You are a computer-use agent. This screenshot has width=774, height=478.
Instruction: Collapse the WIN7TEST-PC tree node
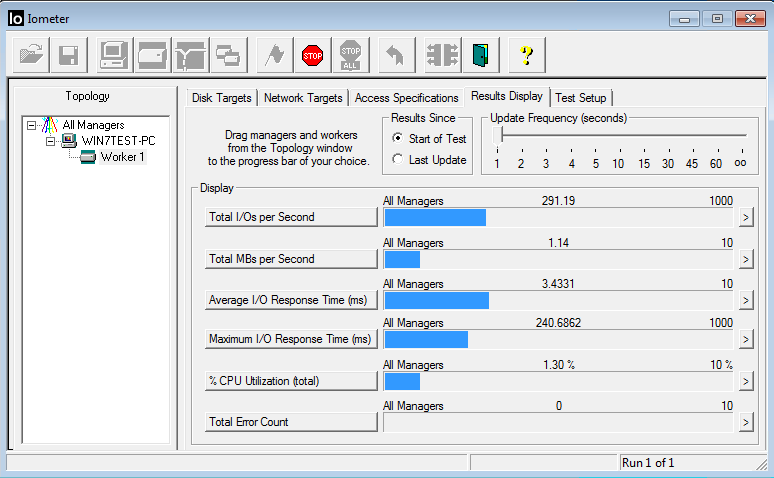tap(50, 142)
